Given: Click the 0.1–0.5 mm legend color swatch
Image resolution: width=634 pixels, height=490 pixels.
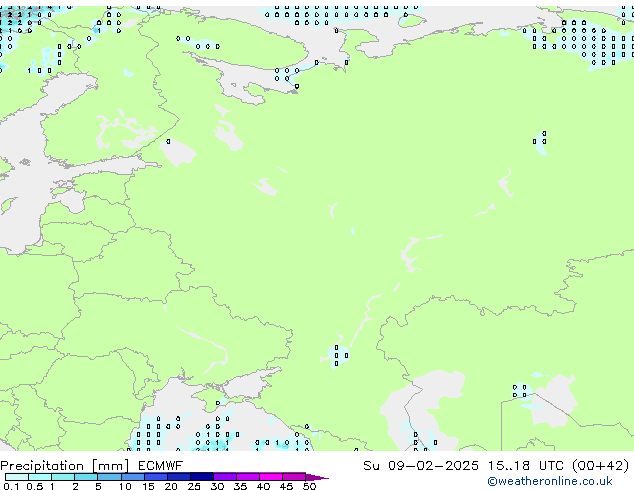Looking at the screenshot, I should click(x=17, y=477).
